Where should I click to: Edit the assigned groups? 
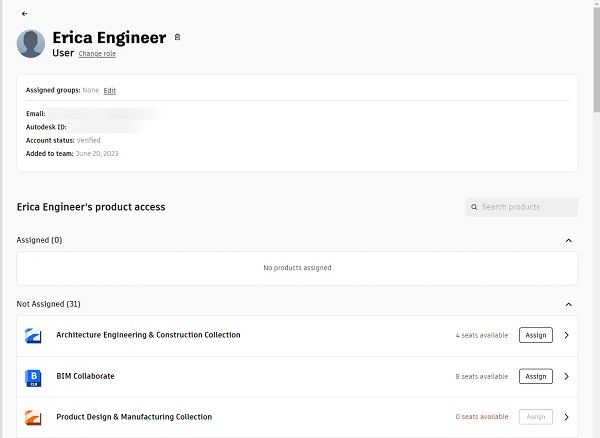pyautogui.click(x=109, y=91)
